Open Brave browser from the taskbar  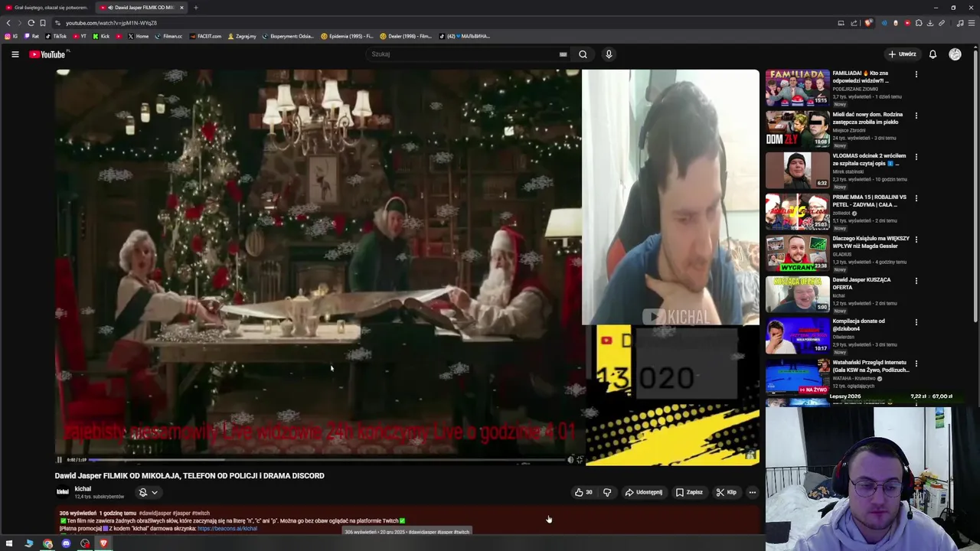pyautogui.click(x=103, y=543)
